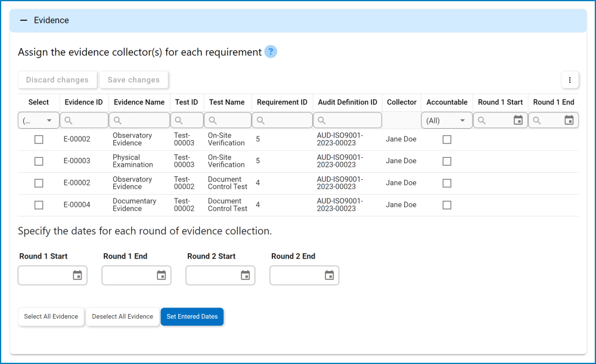The image size is (596, 364).
Task: Open the Round 2 End date calendar icon
Action: click(x=329, y=275)
